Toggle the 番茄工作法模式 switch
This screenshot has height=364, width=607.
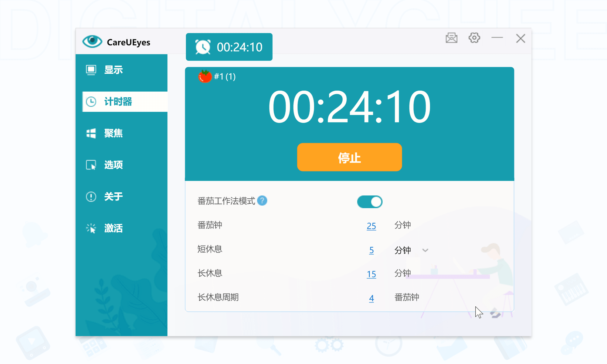[370, 202]
